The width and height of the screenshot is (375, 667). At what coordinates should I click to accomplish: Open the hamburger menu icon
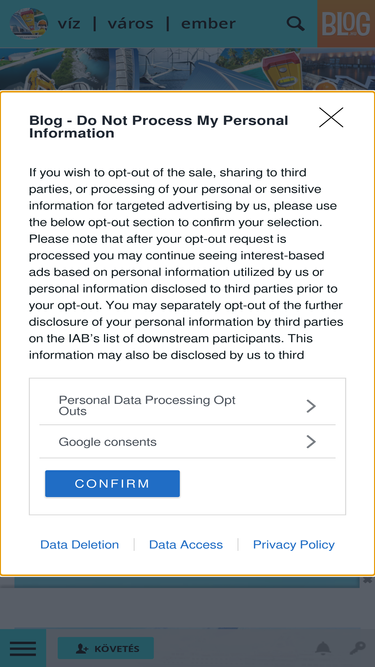(23, 648)
